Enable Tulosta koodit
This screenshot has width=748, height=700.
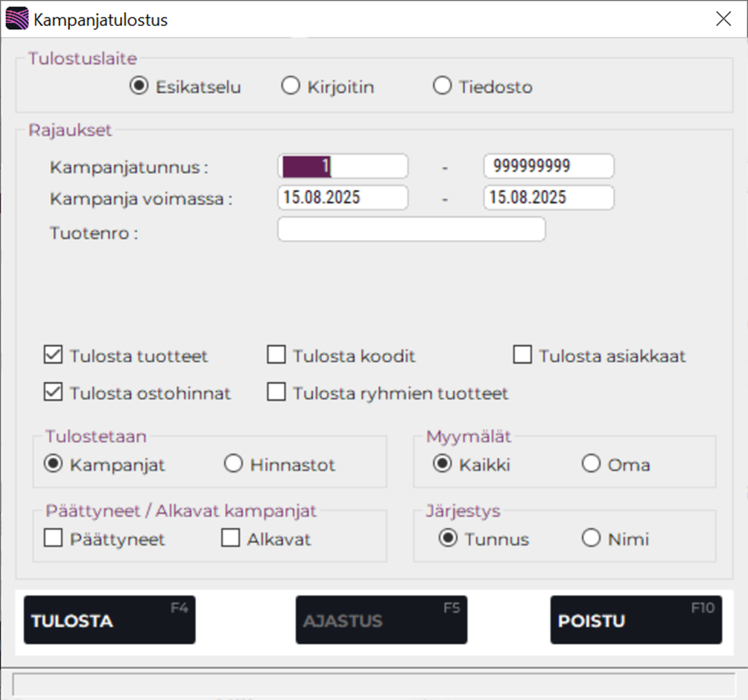click(x=276, y=355)
